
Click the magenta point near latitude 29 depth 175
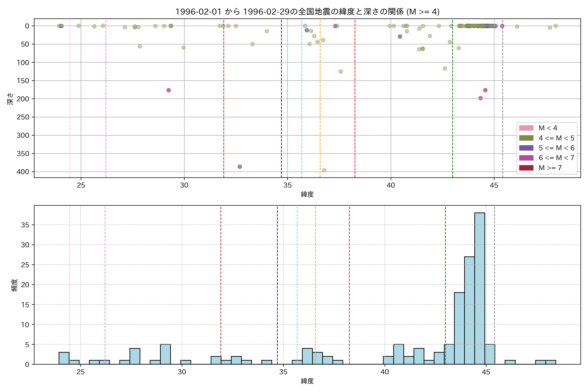click(x=169, y=90)
